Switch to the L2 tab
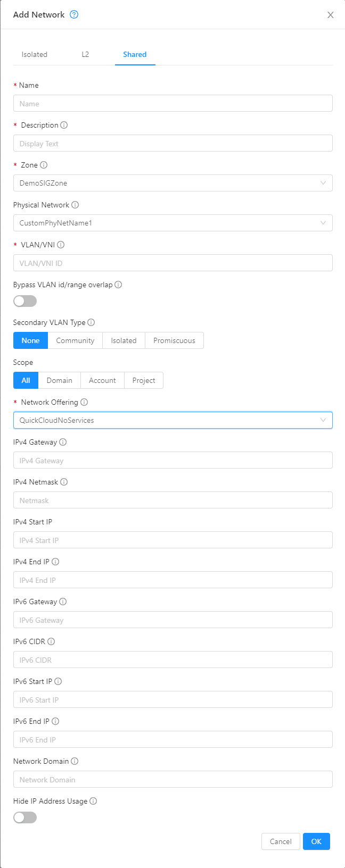The width and height of the screenshot is (345, 868). (x=85, y=54)
